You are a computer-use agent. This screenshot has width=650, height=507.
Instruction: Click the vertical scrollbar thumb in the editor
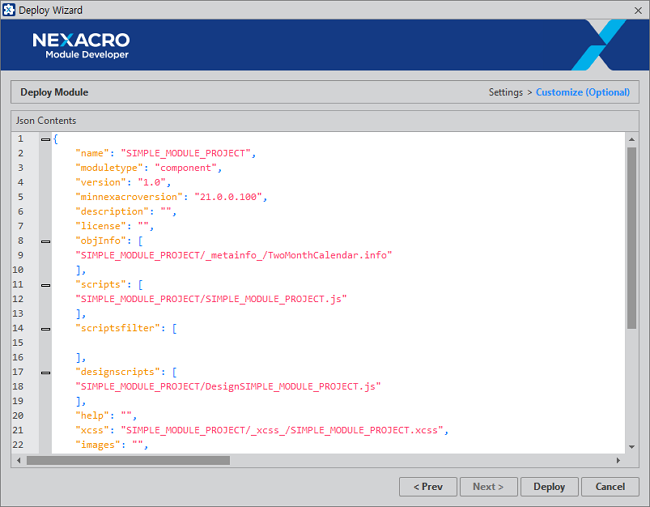click(x=631, y=238)
